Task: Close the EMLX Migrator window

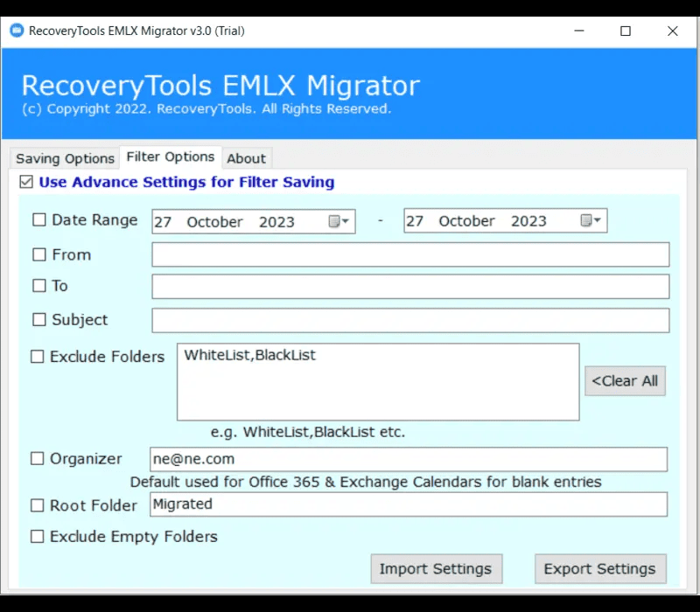Action: (x=672, y=31)
